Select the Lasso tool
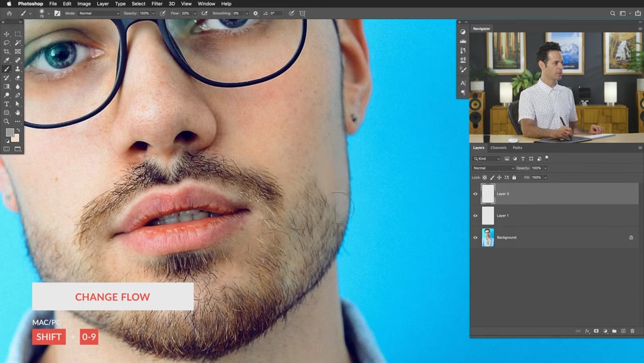 point(7,42)
